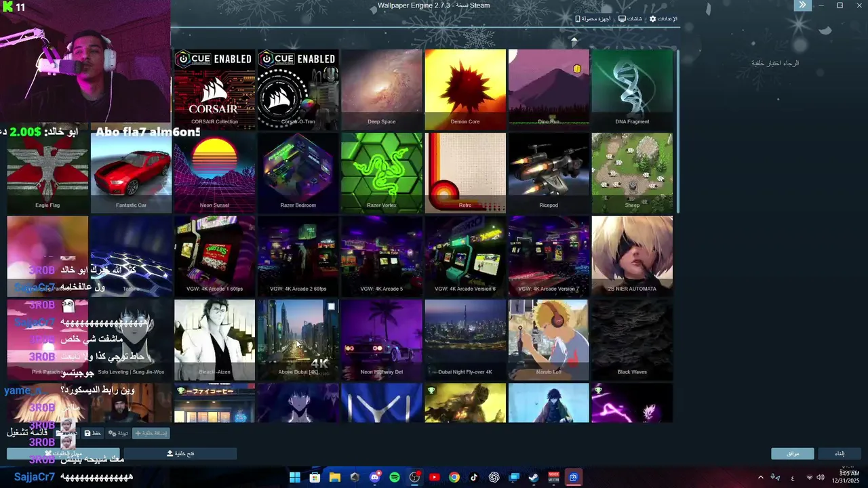This screenshot has height=488, width=868.
Task: Switch to OBS Studio on taskbar
Action: [414, 477]
